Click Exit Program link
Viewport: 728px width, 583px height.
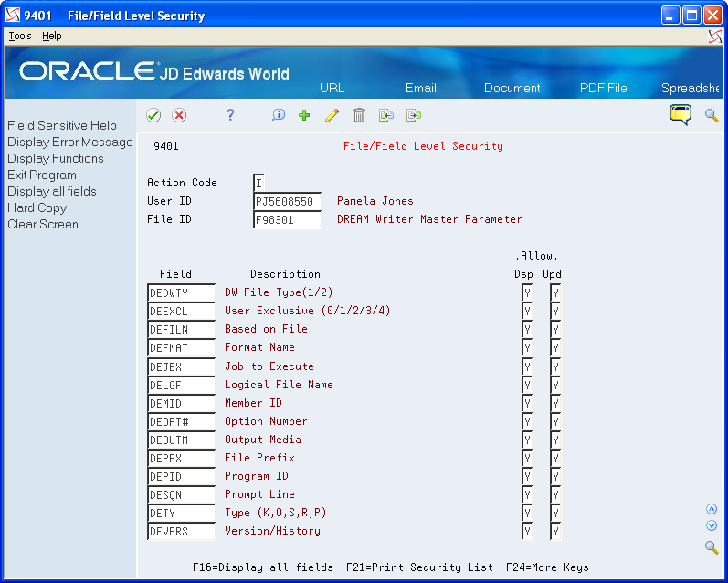pos(42,175)
